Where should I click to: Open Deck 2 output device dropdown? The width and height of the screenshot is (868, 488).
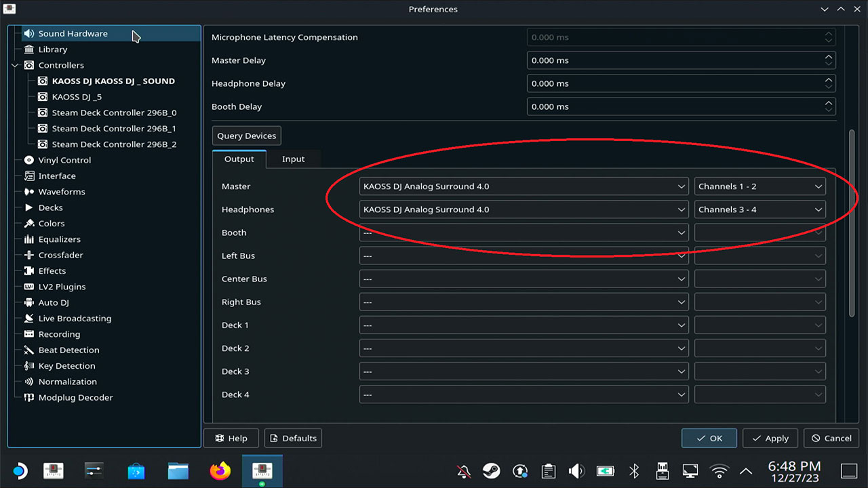click(524, 348)
